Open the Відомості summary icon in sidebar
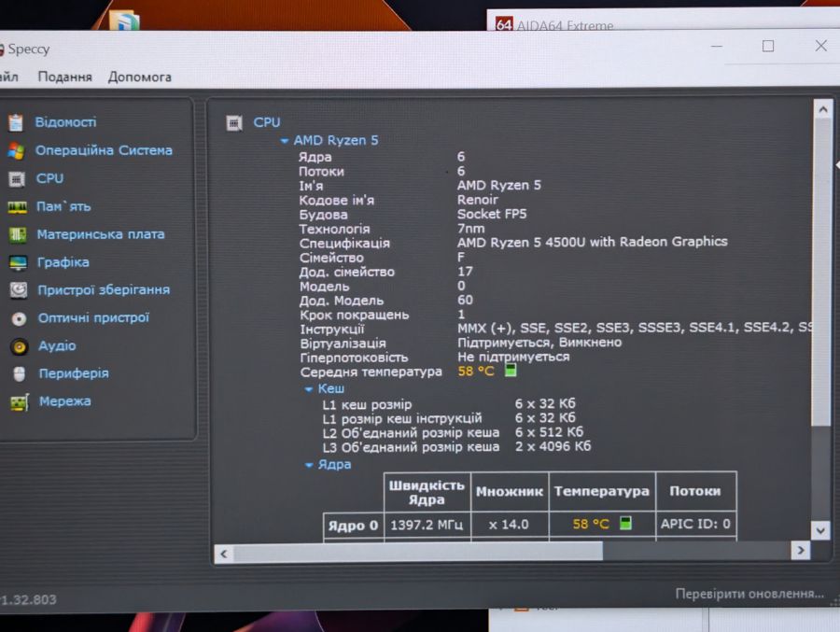The image size is (840, 632). pos(16,122)
